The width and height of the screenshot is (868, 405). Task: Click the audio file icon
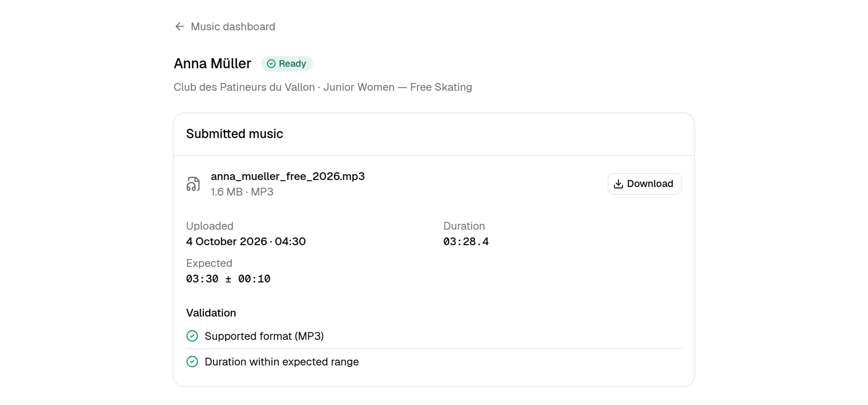tap(193, 184)
